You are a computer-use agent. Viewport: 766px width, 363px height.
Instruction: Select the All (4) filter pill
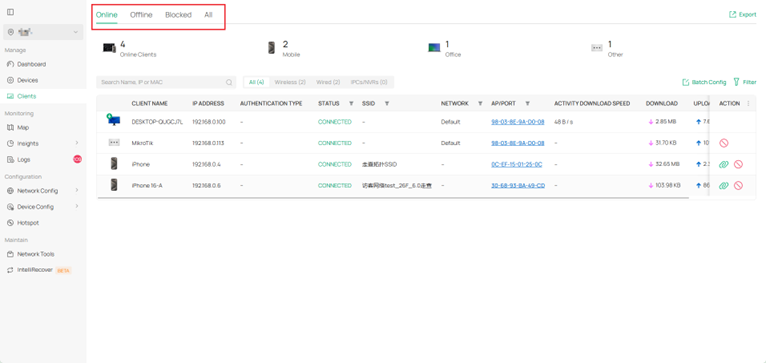pyautogui.click(x=256, y=82)
